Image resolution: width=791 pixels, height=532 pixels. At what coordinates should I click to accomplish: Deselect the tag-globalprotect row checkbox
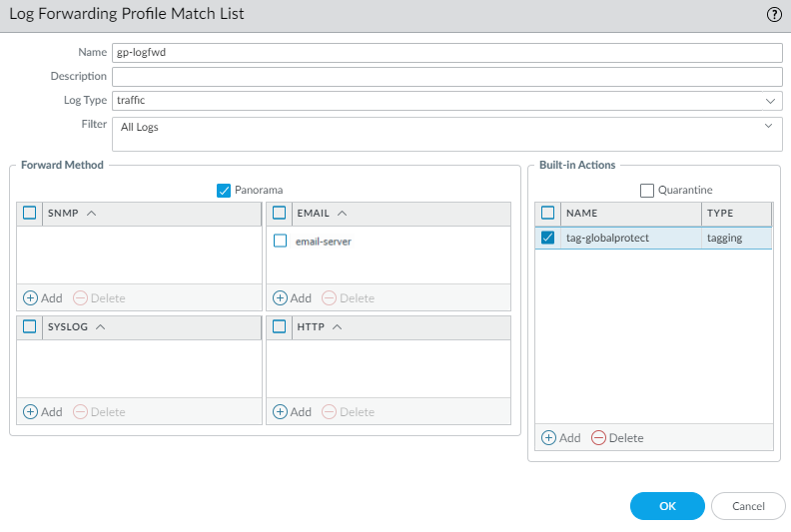[547, 238]
